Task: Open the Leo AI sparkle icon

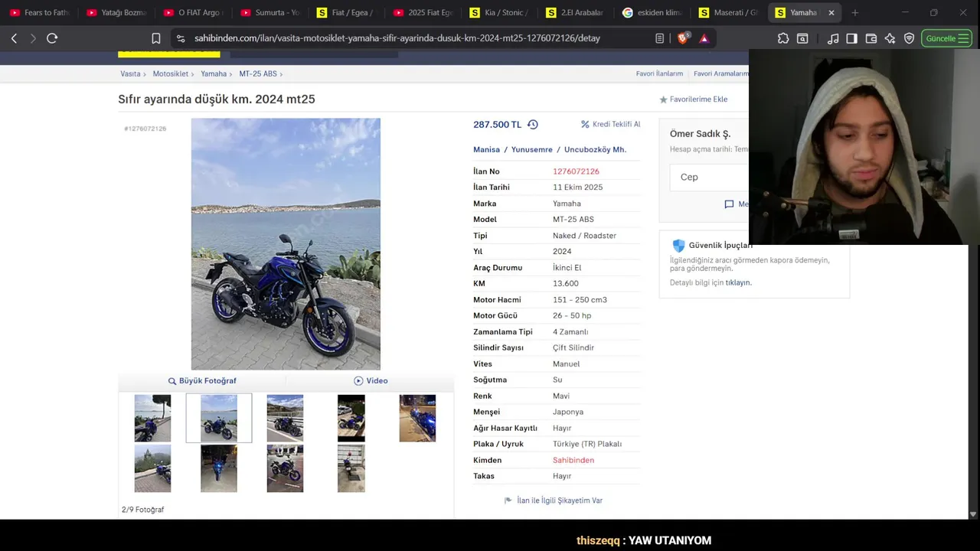Action: [890, 38]
